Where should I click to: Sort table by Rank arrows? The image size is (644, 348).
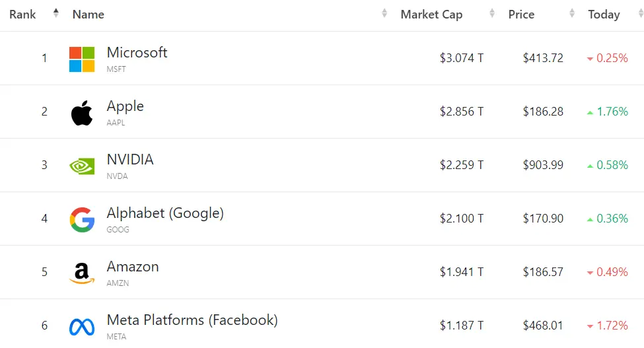[56, 14]
